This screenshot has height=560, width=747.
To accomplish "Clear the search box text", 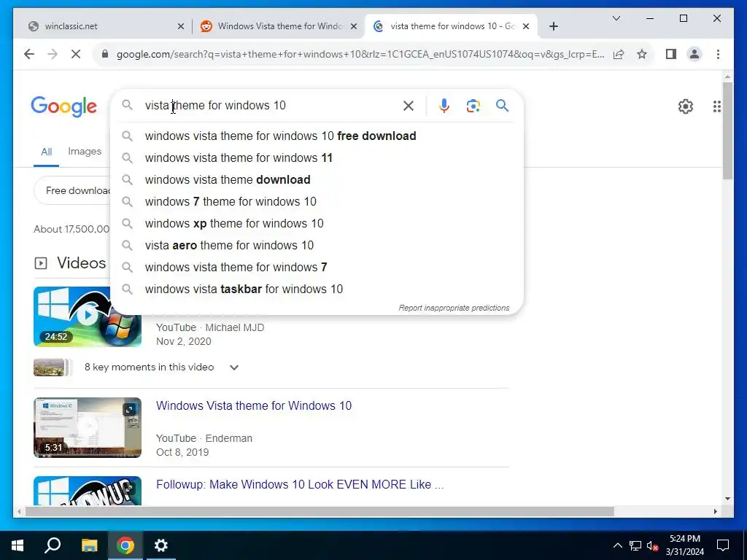I will 409,106.
